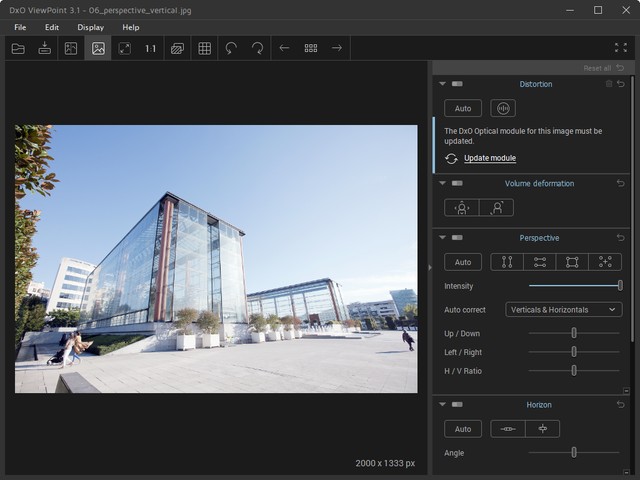Screen dimensions: 640x480
Task: Rotate image left with counterclockwise arrow
Action: [x=231, y=48]
